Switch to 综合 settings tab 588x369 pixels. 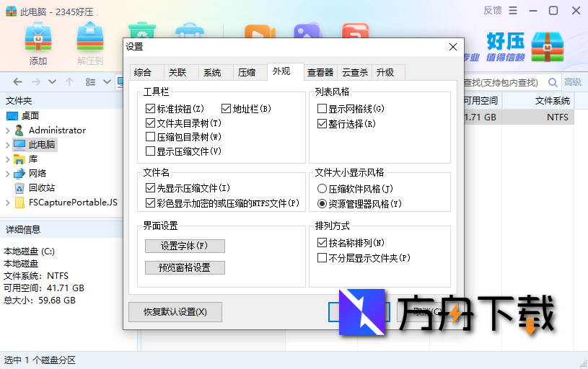[x=146, y=72]
